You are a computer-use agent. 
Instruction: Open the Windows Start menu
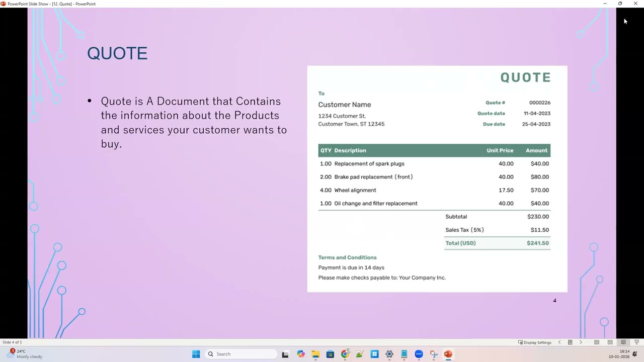coord(196,354)
